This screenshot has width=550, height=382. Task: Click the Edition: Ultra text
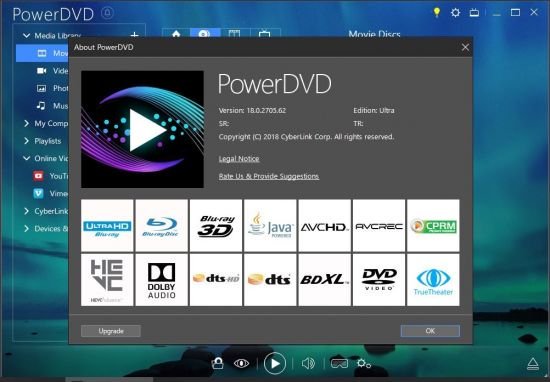(374, 110)
